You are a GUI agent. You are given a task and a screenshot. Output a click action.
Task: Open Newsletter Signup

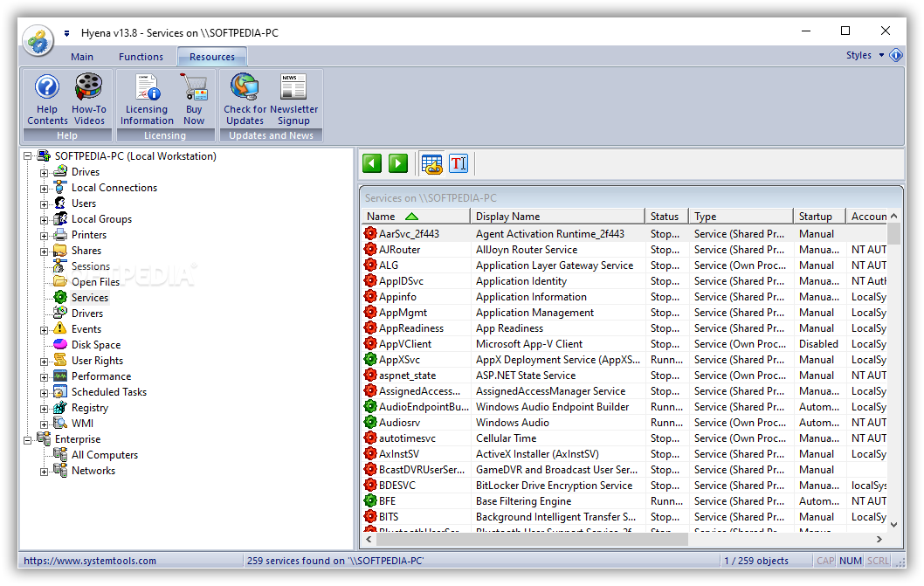pos(293,99)
